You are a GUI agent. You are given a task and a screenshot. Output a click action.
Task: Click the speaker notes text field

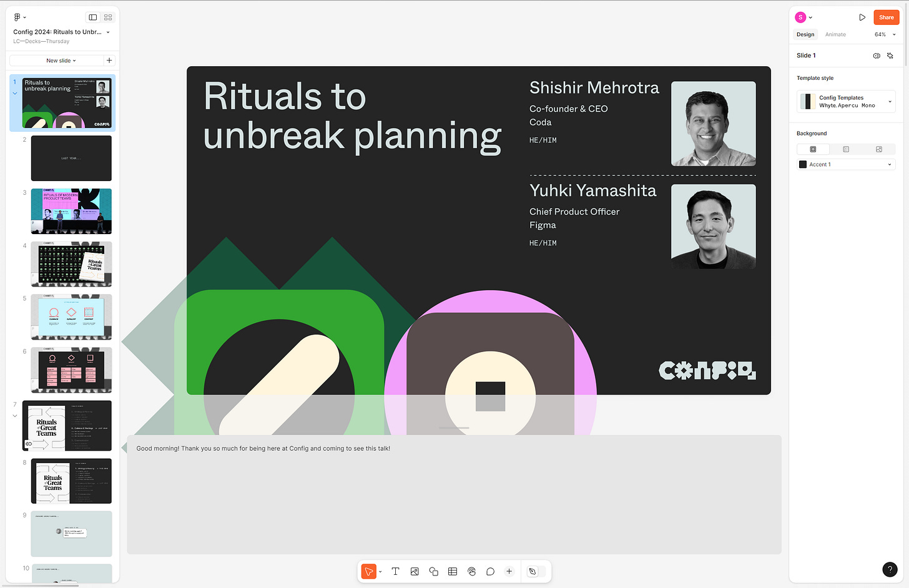pyautogui.click(x=454, y=494)
